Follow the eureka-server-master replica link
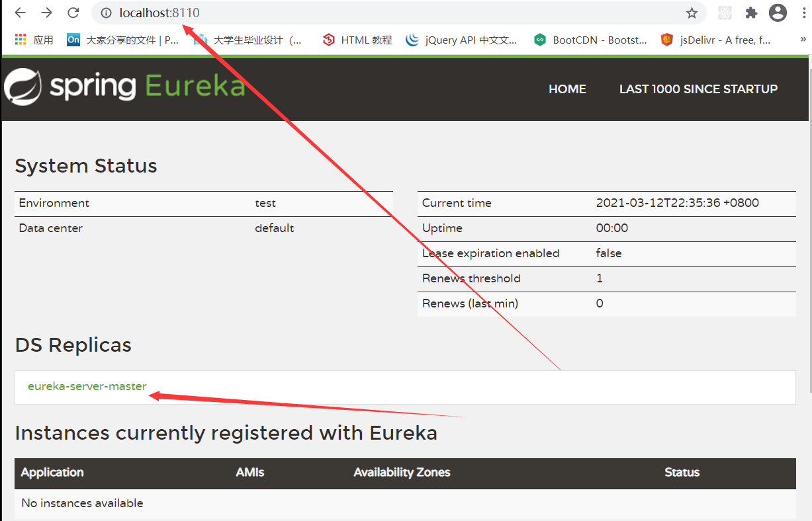 [x=87, y=386]
